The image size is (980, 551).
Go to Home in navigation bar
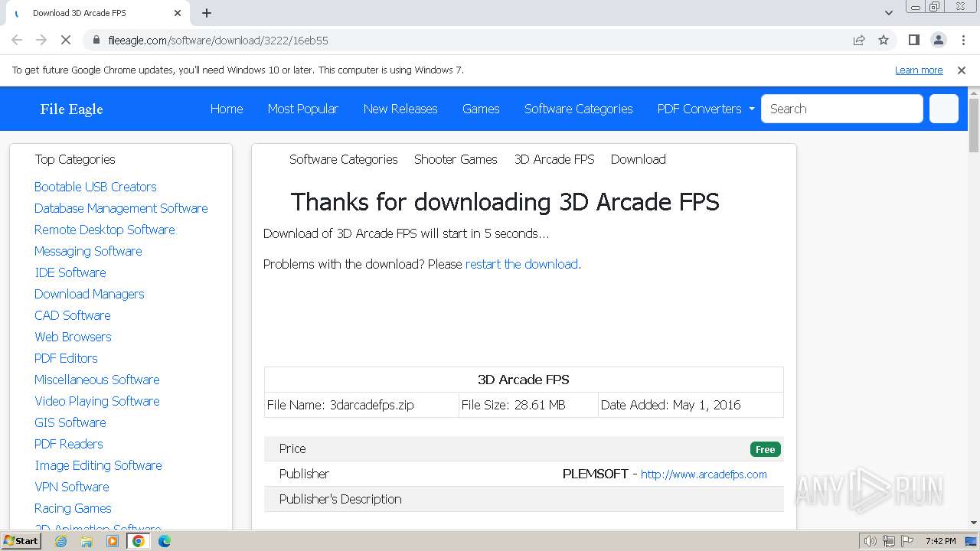tap(227, 109)
